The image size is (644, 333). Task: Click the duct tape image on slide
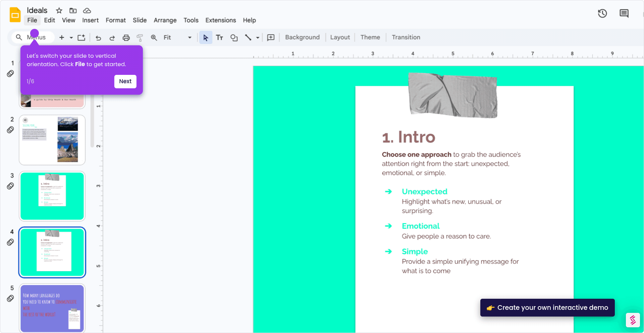(x=452, y=95)
